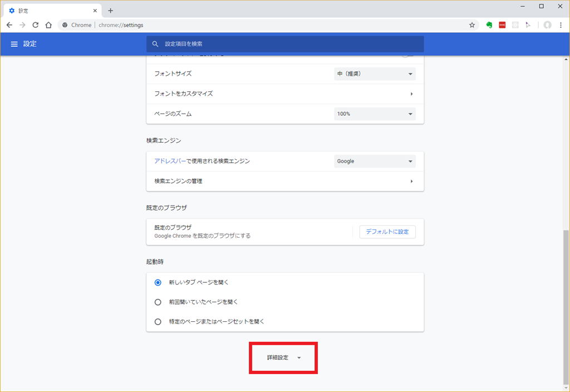The width and height of the screenshot is (570, 392).
Task: Select 特定のページまたはページセットを開く radio
Action: pyautogui.click(x=158, y=322)
